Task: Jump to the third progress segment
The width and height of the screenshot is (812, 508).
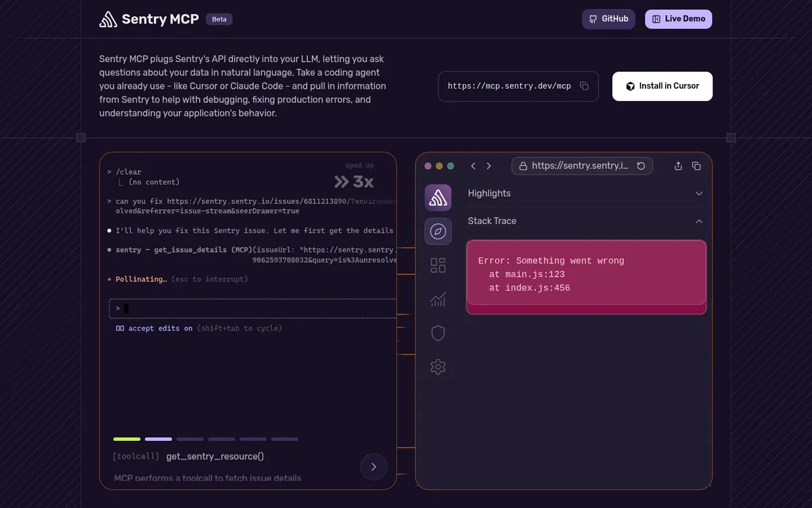Action: coord(190,439)
